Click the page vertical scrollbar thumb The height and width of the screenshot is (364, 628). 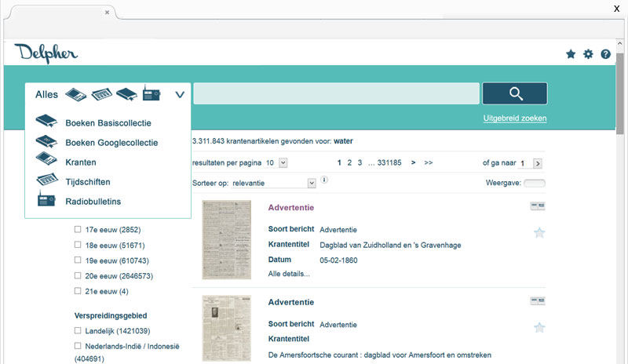(x=619, y=94)
